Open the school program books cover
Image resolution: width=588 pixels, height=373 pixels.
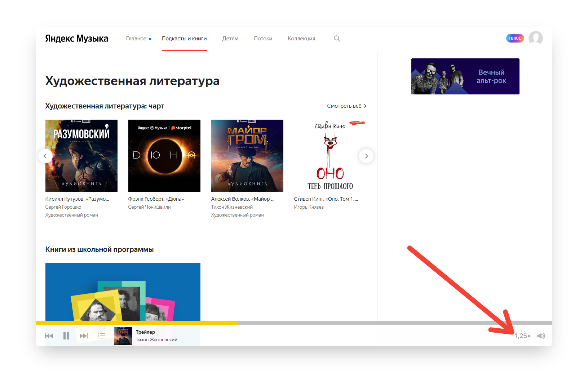click(x=123, y=292)
